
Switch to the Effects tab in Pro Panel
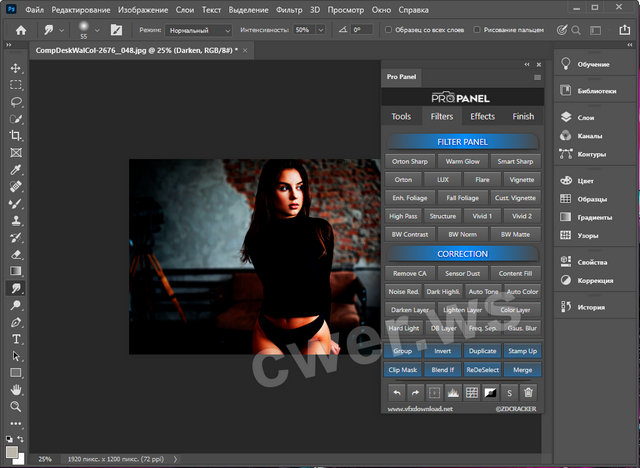click(x=482, y=116)
